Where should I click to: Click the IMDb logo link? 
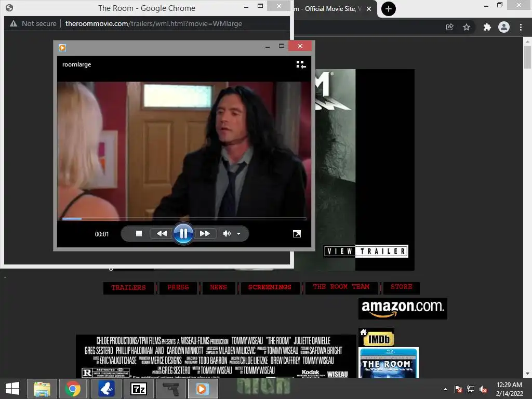(379, 339)
